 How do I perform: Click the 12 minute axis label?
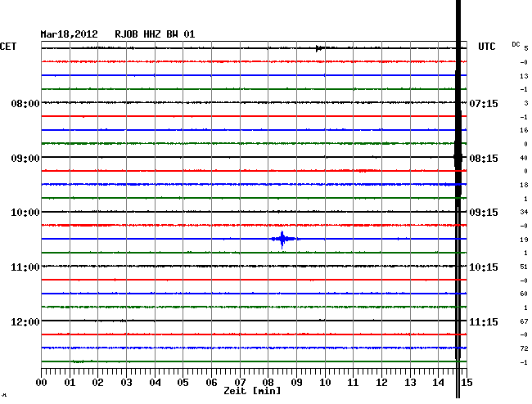[381, 383]
